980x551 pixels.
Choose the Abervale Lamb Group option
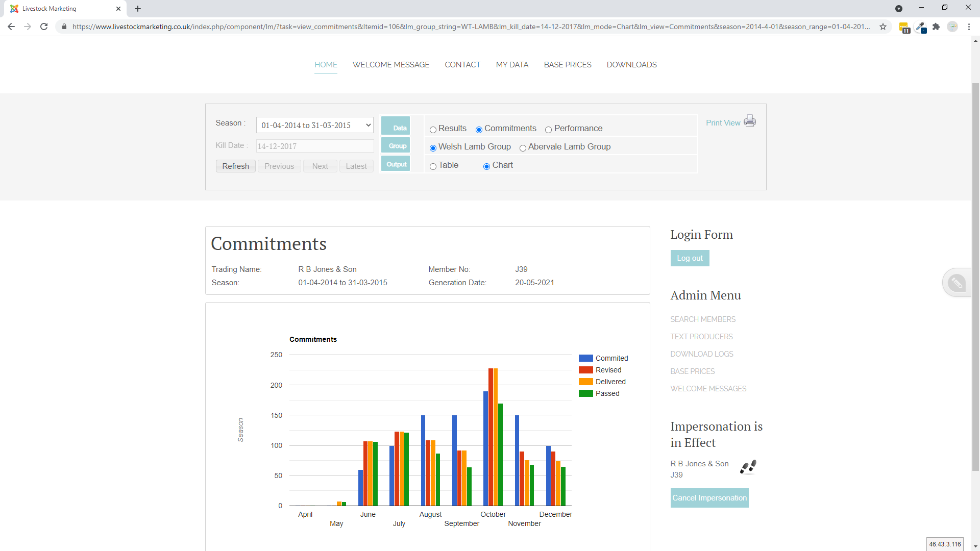click(x=523, y=148)
